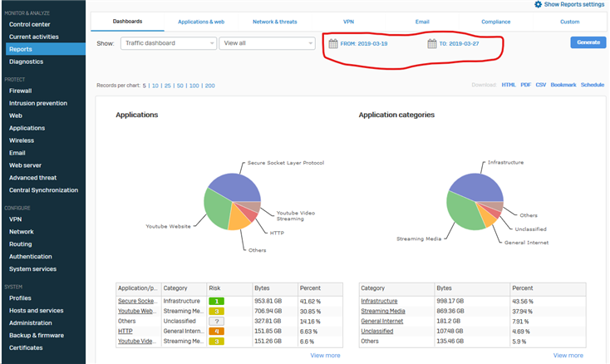Click the orange risk 4 badge
The height and width of the screenshot is (364, 610).
click(214, 331)
